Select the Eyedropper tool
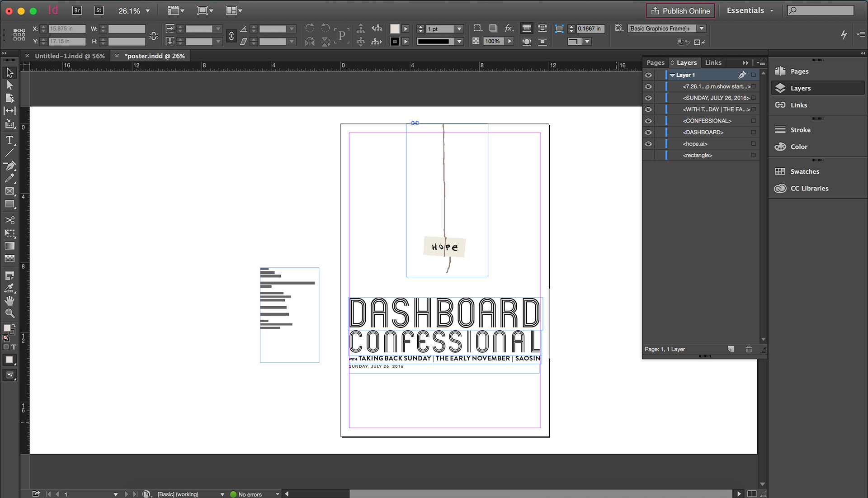Image resolution: width=868 pixels, height=498 pixels. point(9,288)
